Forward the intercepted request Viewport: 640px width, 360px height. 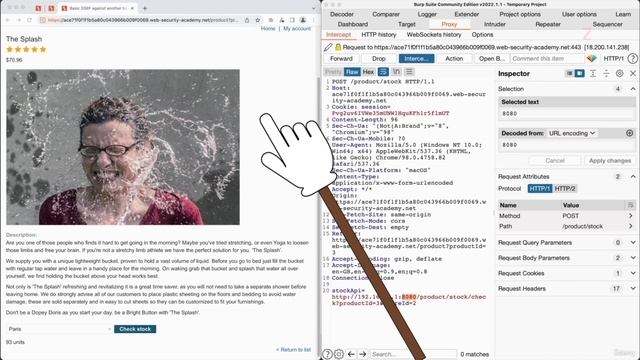(x=341, y=59)
